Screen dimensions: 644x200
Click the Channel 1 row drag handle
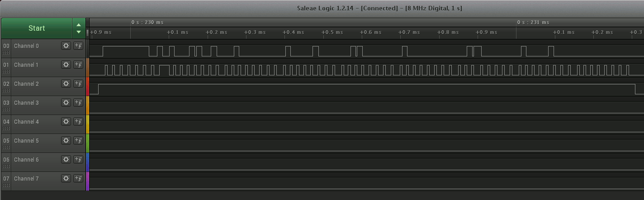coord(6,71)
